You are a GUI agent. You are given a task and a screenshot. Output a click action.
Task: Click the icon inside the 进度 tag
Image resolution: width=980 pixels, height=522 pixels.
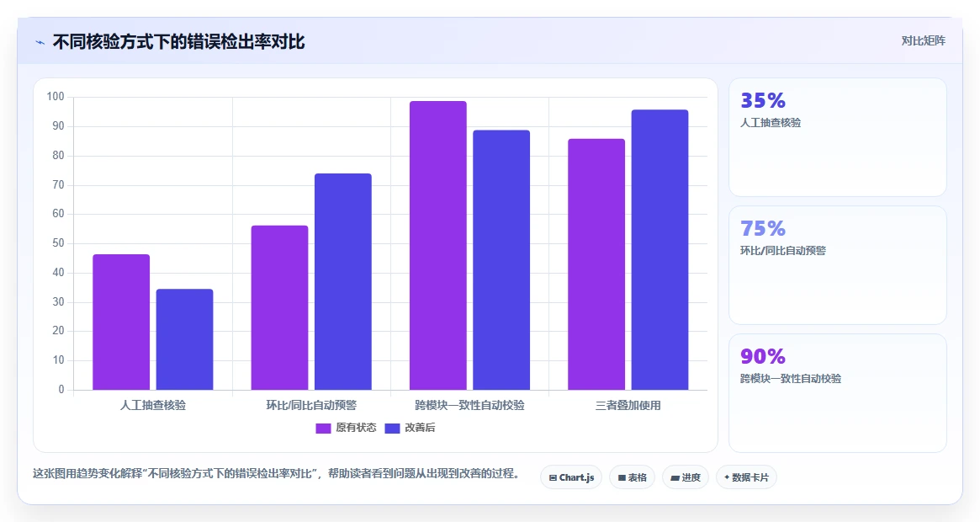point(675,477)
